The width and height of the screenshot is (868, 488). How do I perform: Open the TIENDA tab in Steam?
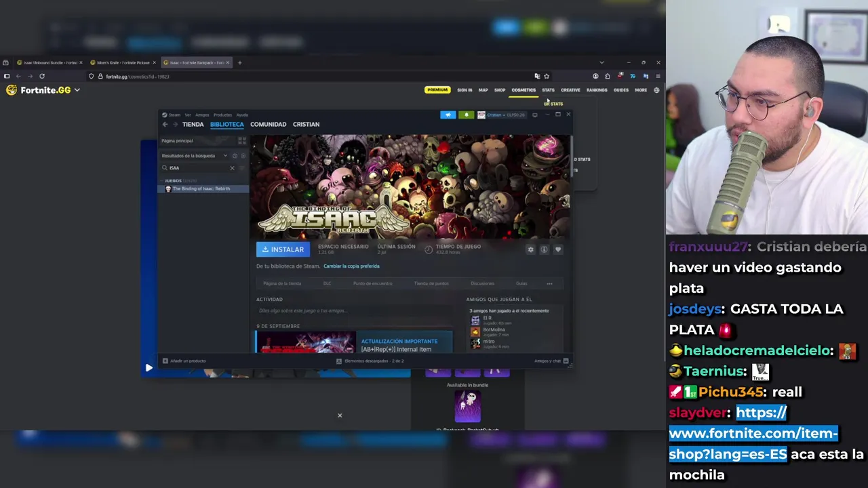(x=193, y=124)
